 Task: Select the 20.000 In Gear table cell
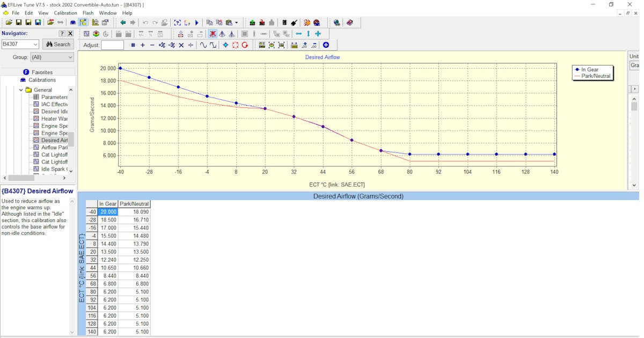108,212
